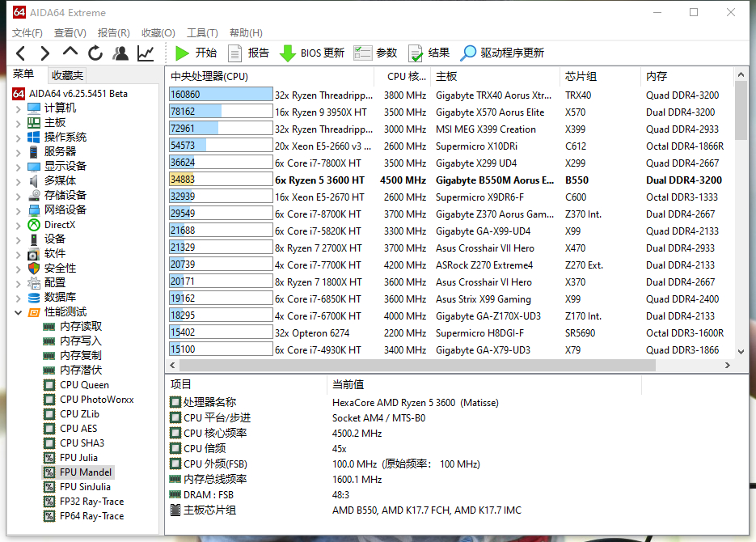Open the 报告 report button
This screenshot has width=756, height=542.
pos(248,53)
